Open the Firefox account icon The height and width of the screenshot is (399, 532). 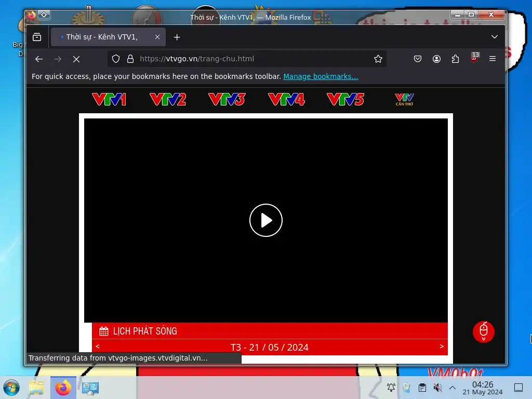436,59
